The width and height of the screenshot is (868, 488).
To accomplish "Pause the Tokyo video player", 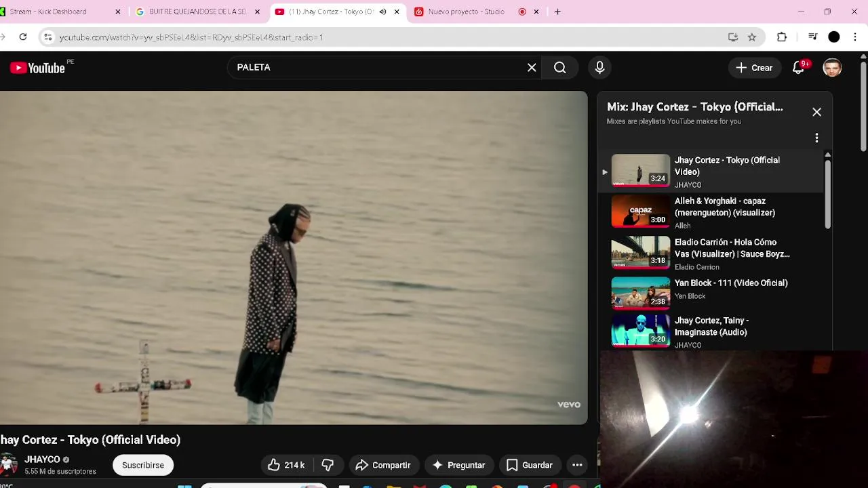I will pyautogui.click(x=294, y=258).
